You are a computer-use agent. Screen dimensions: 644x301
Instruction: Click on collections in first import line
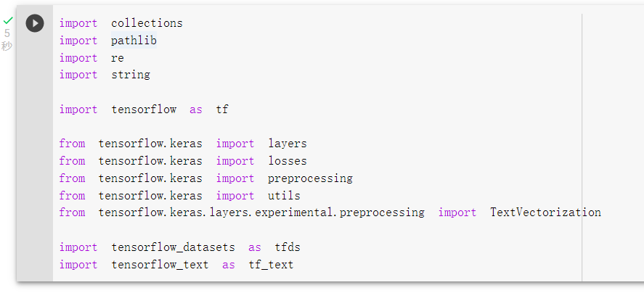pos(147,23)
